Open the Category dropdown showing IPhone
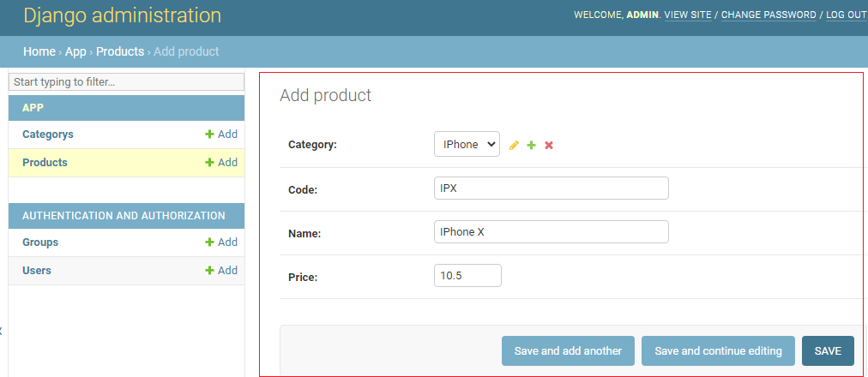 pos(467,145)
